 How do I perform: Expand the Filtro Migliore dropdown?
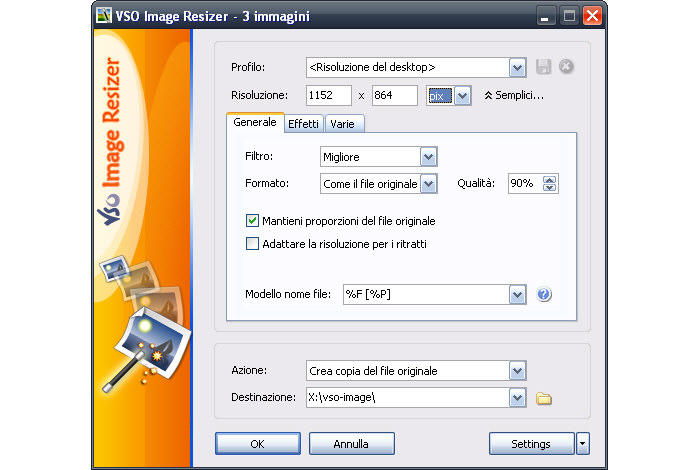[429, 157]
